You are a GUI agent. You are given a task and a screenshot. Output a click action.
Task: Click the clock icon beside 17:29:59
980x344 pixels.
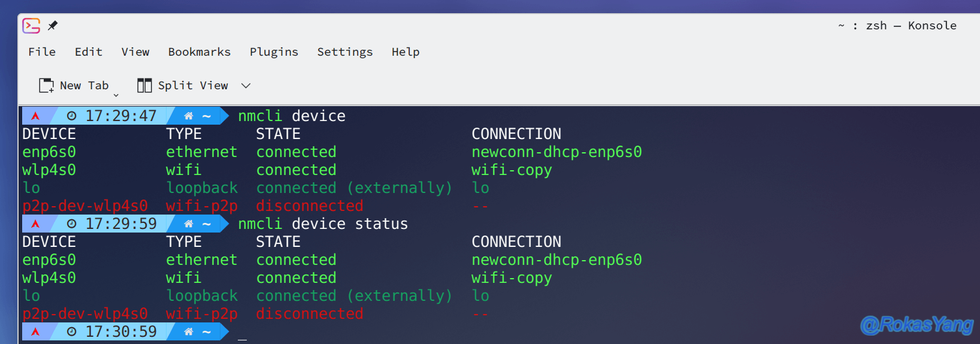coord(72,224)
